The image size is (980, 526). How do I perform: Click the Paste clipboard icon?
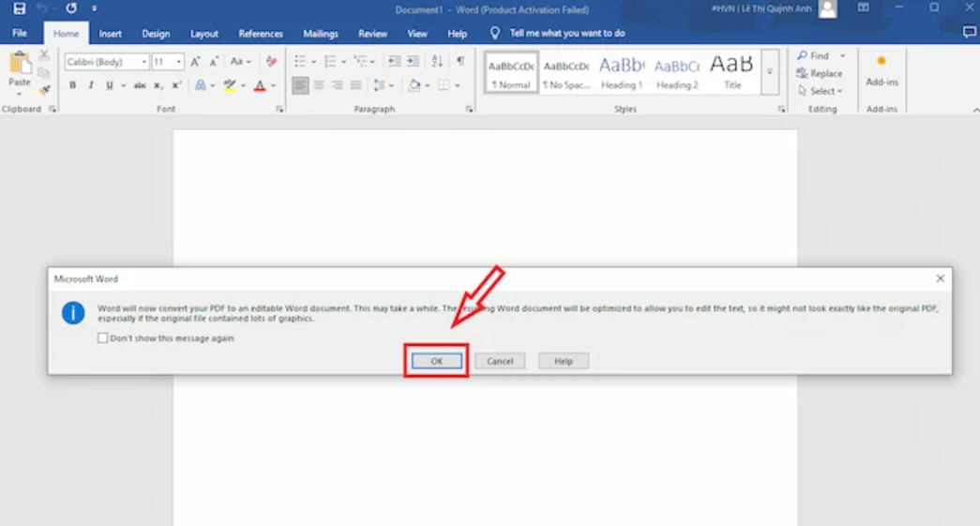point(20,63)
